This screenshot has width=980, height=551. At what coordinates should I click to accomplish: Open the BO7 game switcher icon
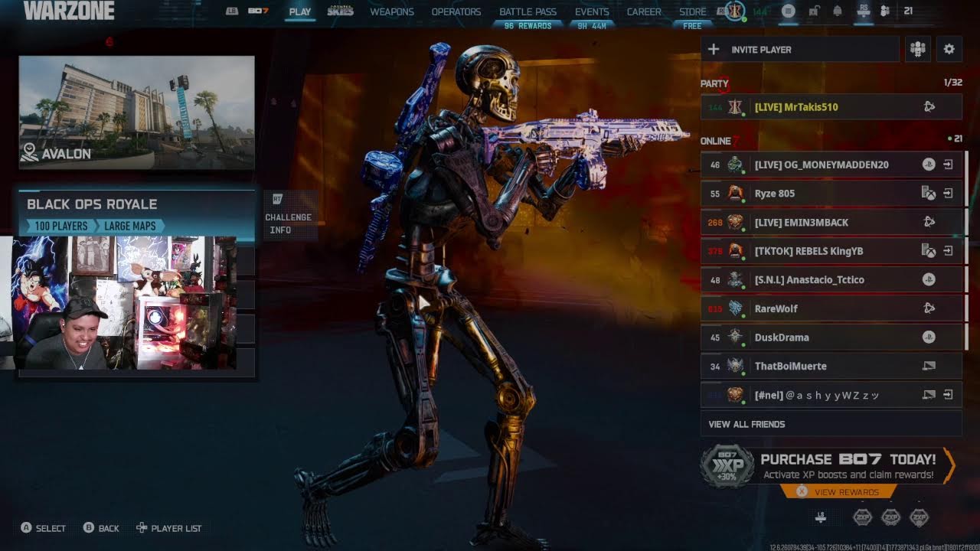(x=258, y=11)
